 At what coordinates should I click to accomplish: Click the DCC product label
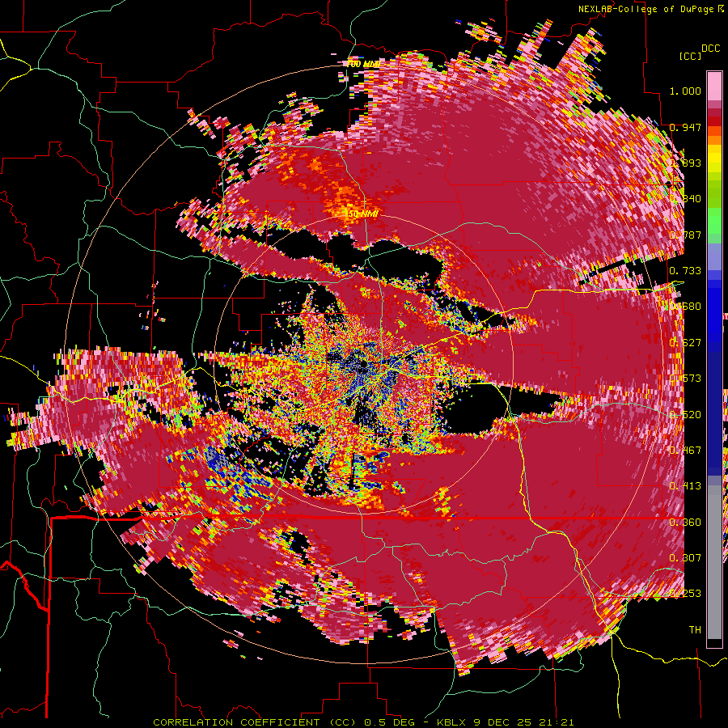tap(710, 49)
